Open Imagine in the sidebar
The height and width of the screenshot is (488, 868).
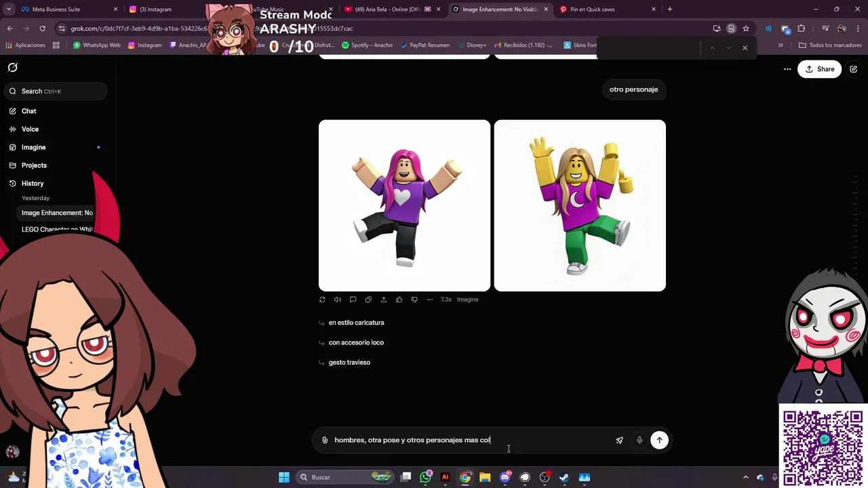[x=33, y=147]
